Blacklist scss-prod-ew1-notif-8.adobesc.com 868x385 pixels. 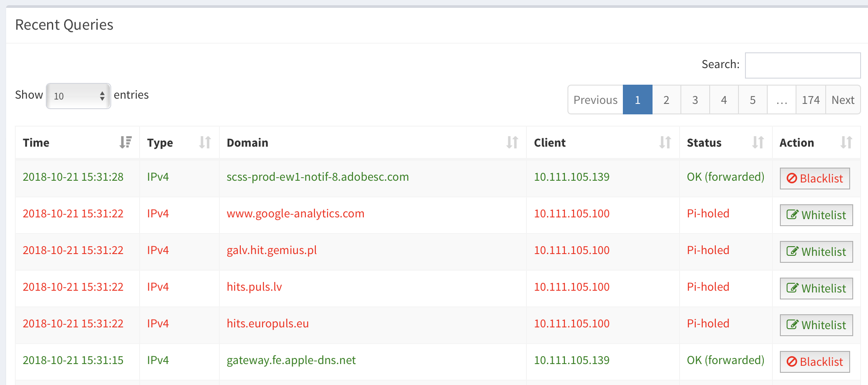815,179
